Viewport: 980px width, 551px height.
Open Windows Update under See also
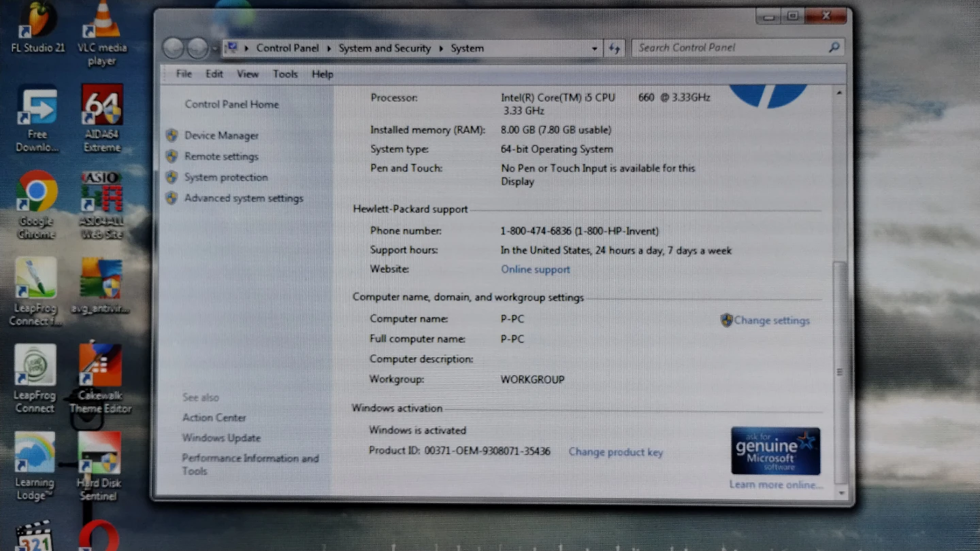[x=221, y=438]
